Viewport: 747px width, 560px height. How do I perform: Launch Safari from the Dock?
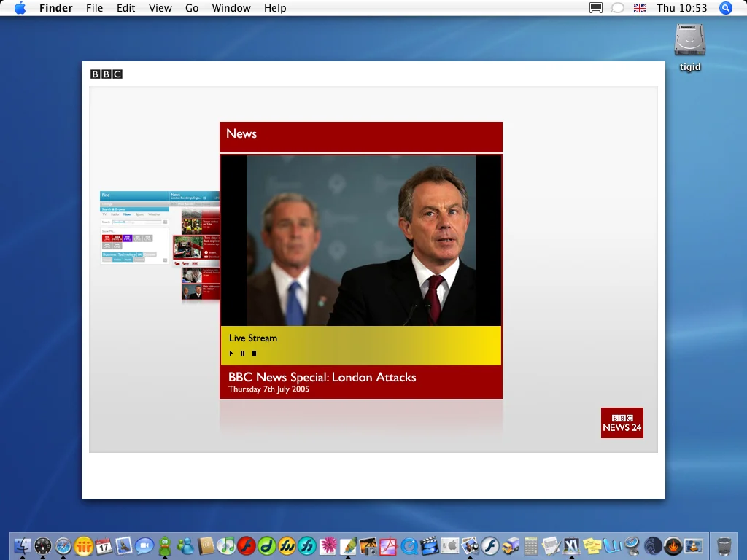click(63, 545)
